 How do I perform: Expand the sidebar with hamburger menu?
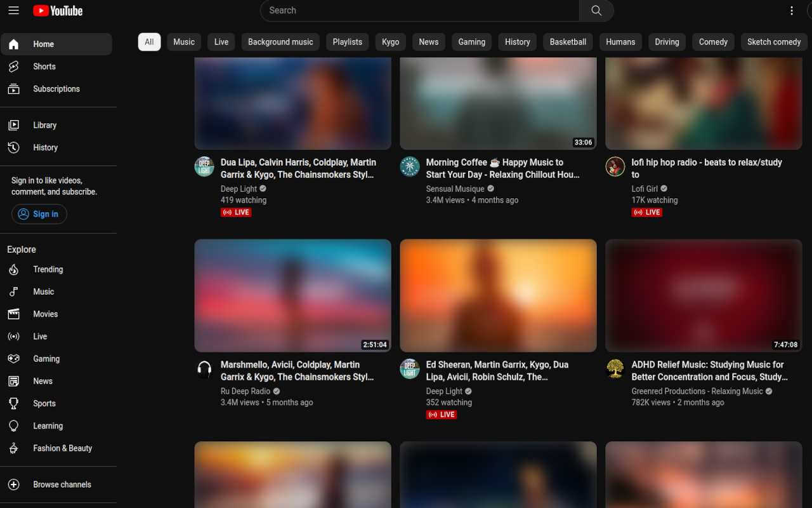[13, 10]
